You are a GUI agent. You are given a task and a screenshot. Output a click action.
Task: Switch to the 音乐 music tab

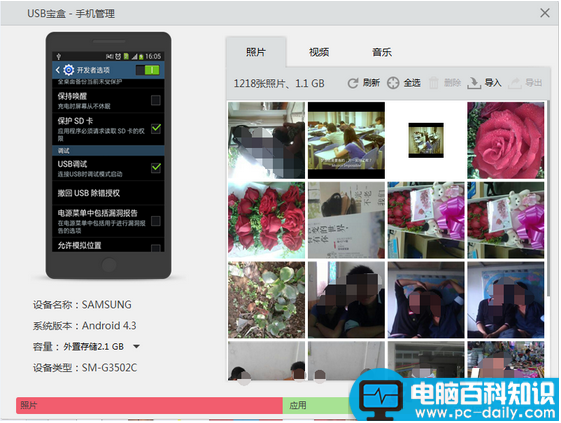pyautogui.click(x=382, y=52)
